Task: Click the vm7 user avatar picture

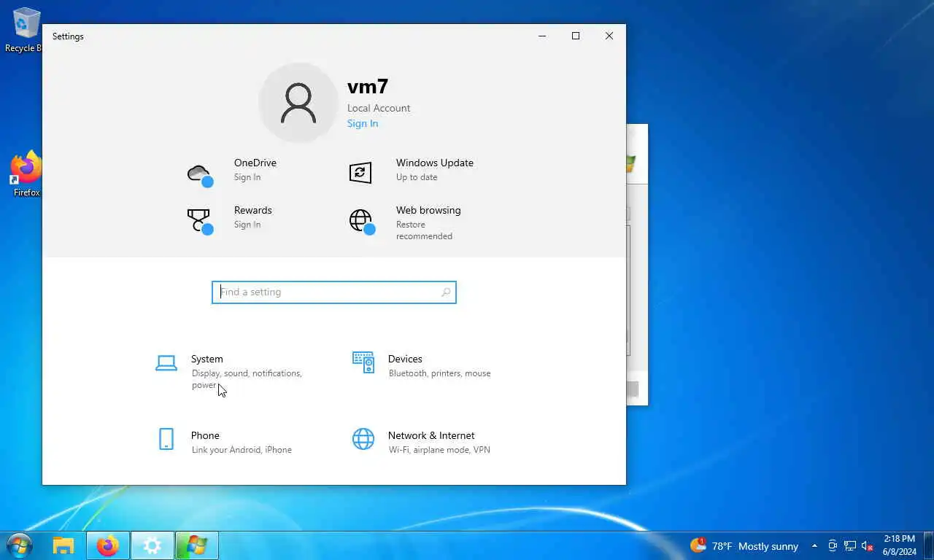Action: (298, 103)
